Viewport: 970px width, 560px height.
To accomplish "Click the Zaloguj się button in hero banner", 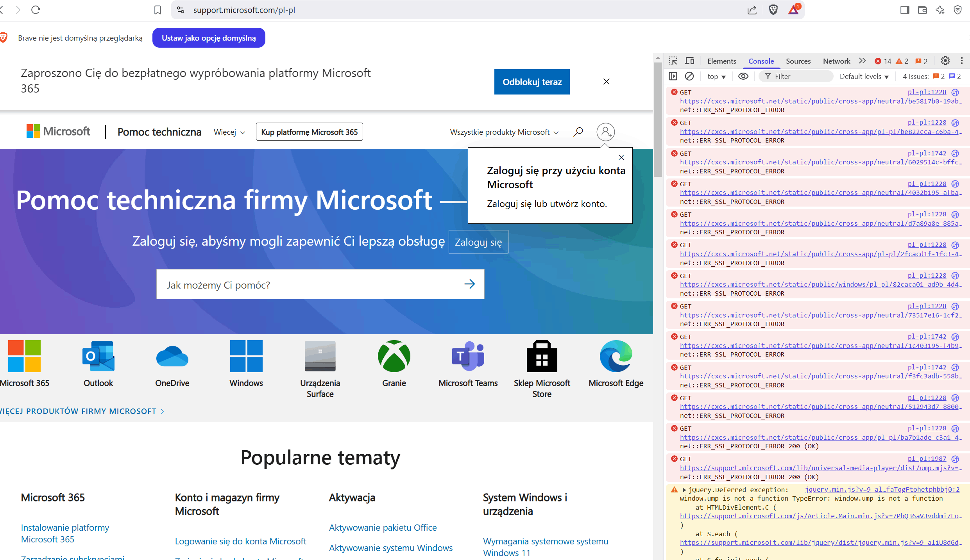I will (478, 242).
